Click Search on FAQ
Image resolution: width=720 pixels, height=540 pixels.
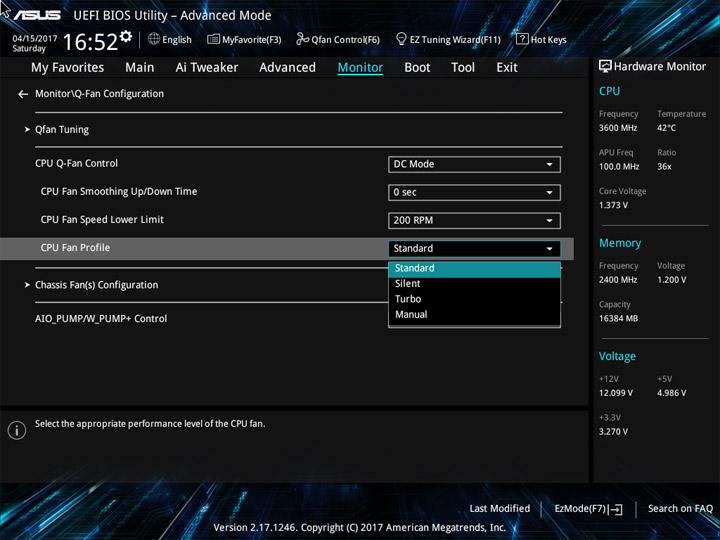[x=680, y=509]
